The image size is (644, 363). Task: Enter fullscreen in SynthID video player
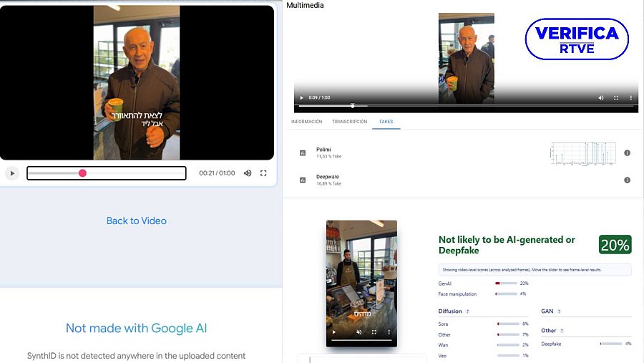coord(263,173)
